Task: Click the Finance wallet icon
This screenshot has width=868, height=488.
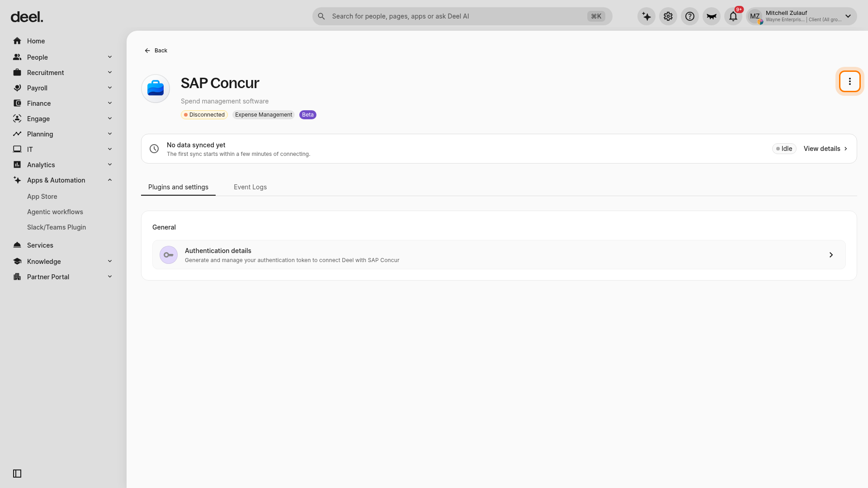Action: point(17,103)
